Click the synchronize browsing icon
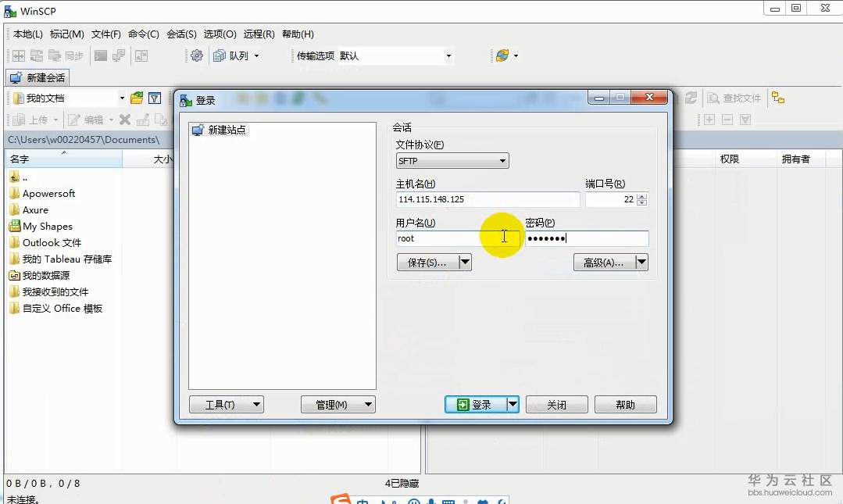The height and width of the screenshot is (504, 843). (x=37, y=55)
